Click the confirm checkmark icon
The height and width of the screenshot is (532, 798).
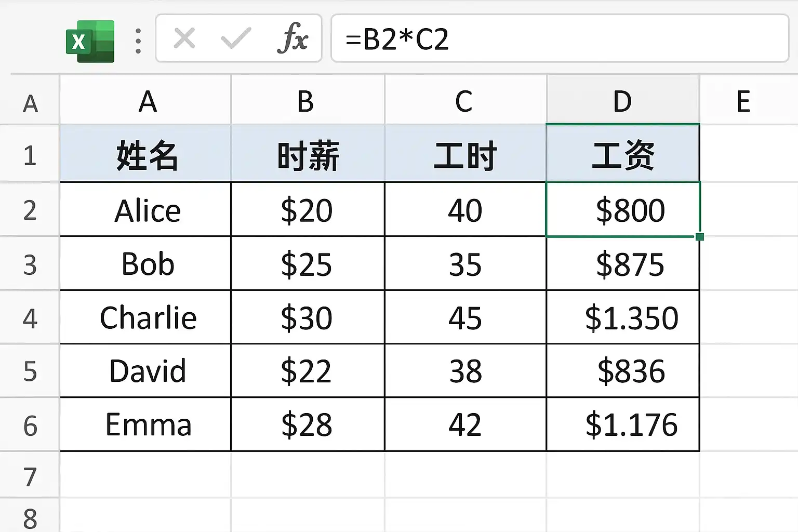click(x=236, y=39)
